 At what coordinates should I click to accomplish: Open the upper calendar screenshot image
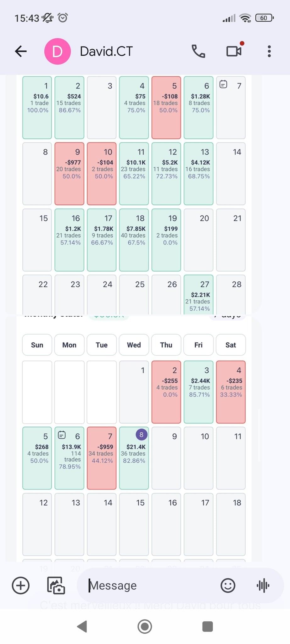click(x=134, y=195)
